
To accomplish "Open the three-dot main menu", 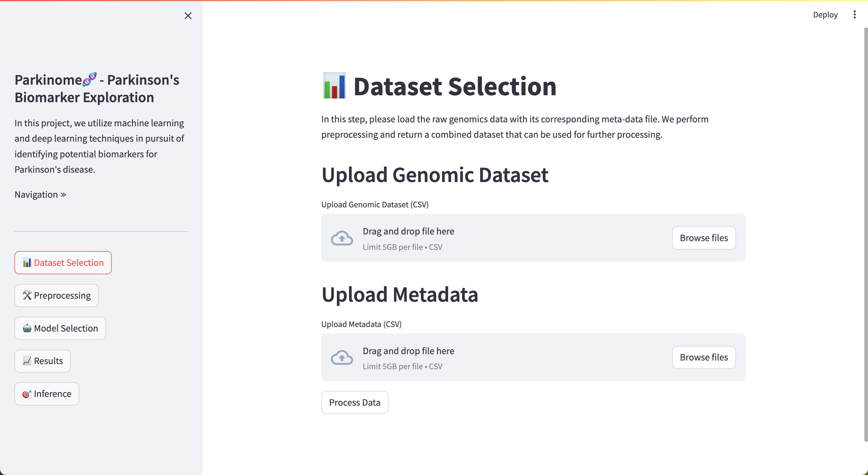I will pos(854,14).
